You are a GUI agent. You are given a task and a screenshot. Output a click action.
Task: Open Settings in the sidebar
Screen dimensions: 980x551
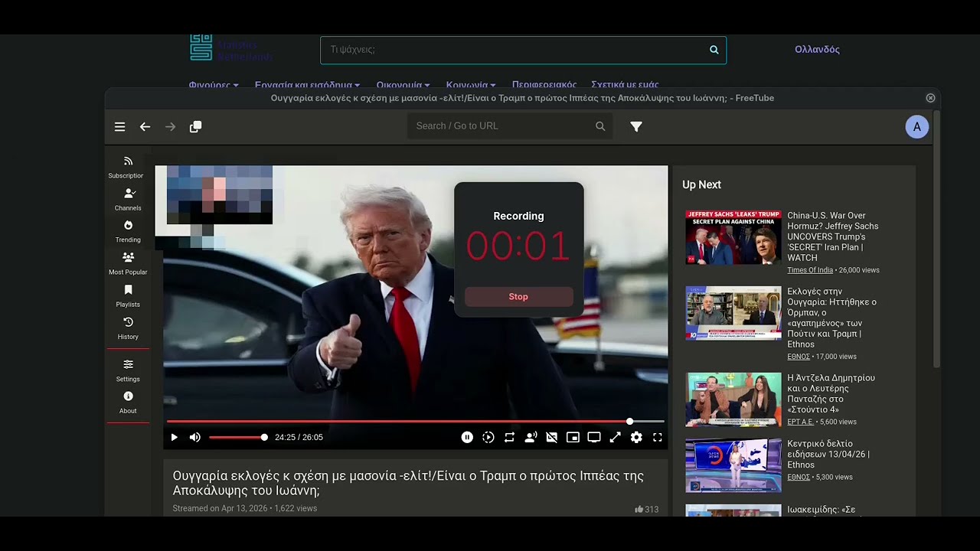(128, 370)
